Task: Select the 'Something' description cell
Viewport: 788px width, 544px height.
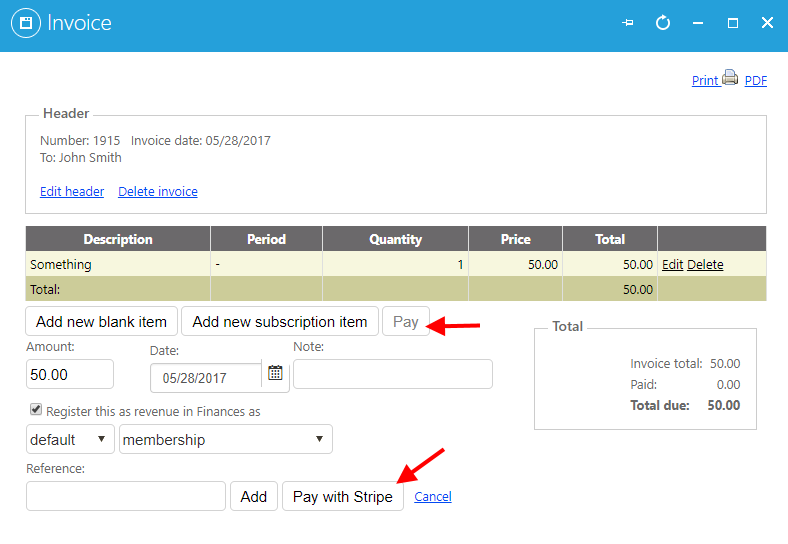Action: (x=118, y=264)
